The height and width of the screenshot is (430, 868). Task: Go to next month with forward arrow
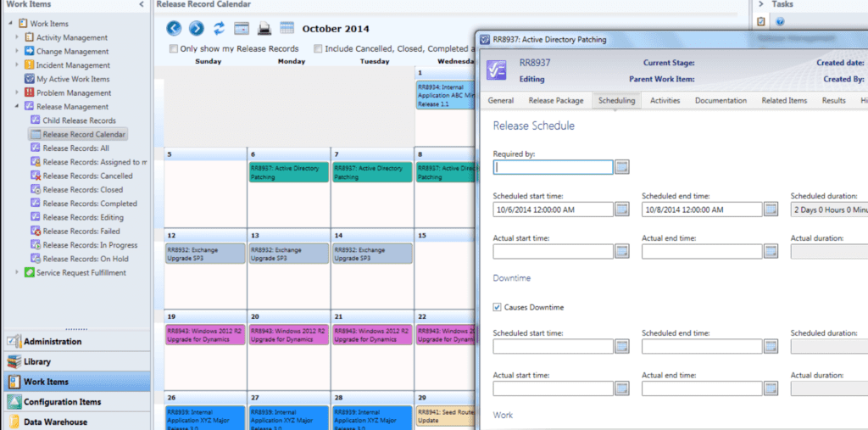(197, 28)
